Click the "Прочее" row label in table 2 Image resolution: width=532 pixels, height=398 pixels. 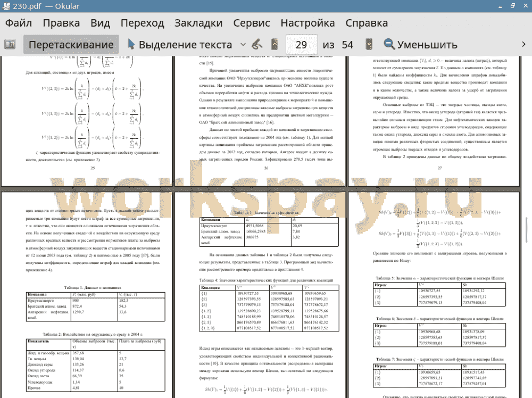(34, 388)
